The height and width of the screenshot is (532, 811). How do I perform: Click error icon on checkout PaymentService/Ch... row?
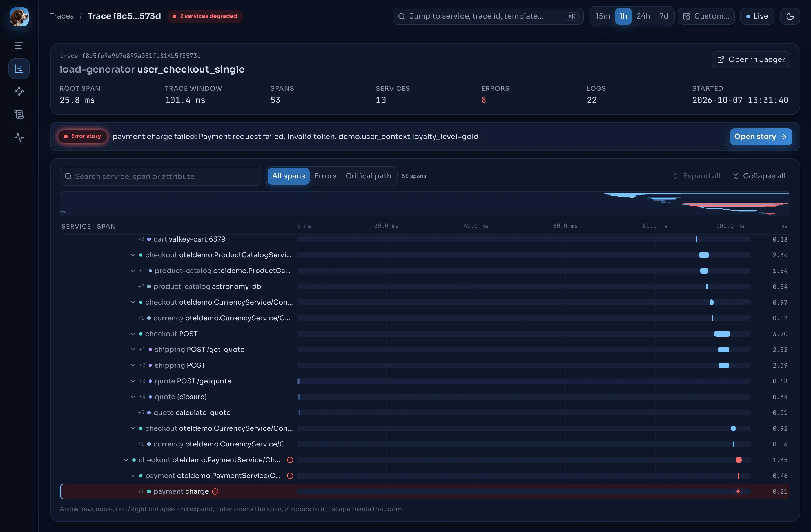(290, 460)
